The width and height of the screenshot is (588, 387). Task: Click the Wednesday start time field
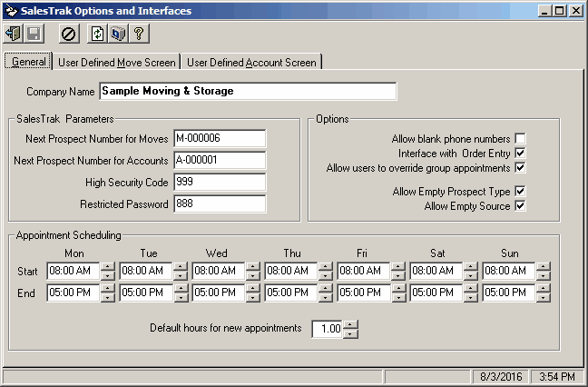click(x=219, y=271)
